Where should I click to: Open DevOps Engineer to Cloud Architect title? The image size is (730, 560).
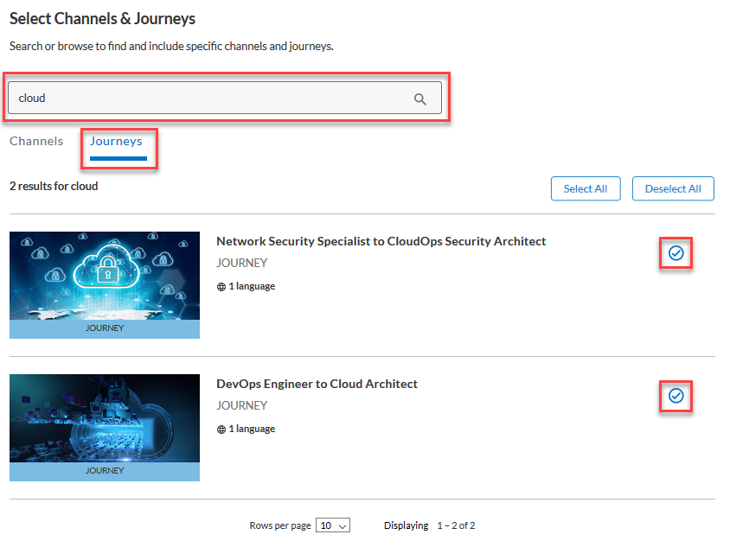(x=317, y=384)
